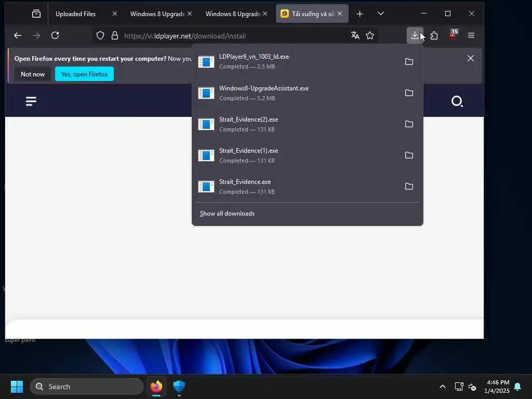532x399 pixels.
Task: Show site security padlock info
Action: [115, 36]
